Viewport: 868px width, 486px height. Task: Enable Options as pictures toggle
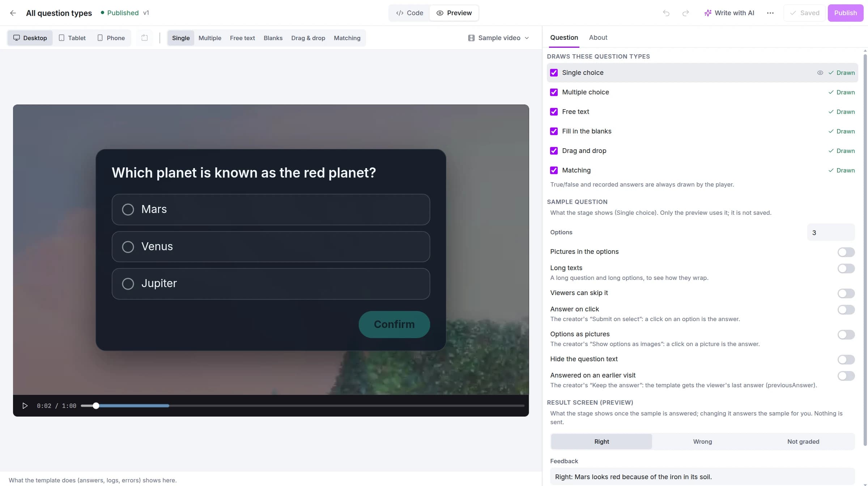click(846, 334)
